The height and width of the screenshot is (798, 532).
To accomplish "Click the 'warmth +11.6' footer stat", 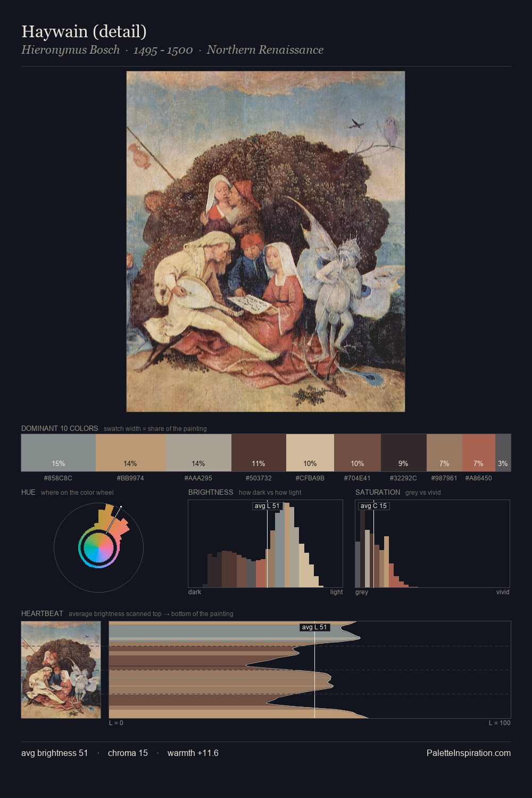I will [x=193, y=753].
